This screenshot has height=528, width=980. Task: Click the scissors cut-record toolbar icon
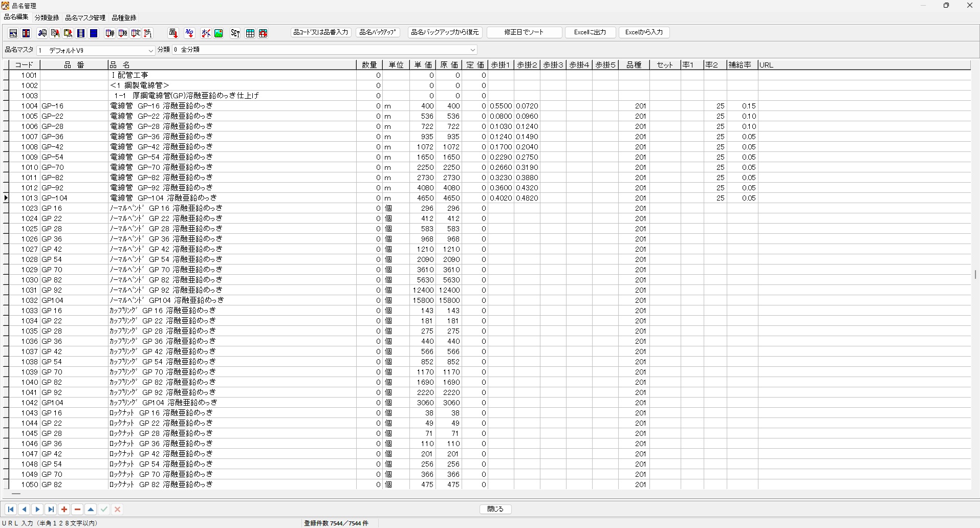click(x=42, y=33)
